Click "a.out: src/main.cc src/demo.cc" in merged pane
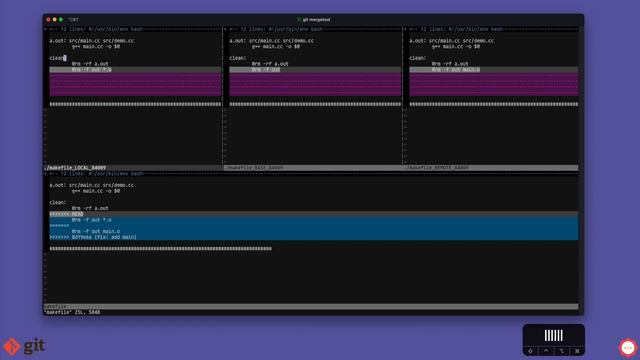The image size is (640, 360). pyautogui.click(x=91, y=185)
